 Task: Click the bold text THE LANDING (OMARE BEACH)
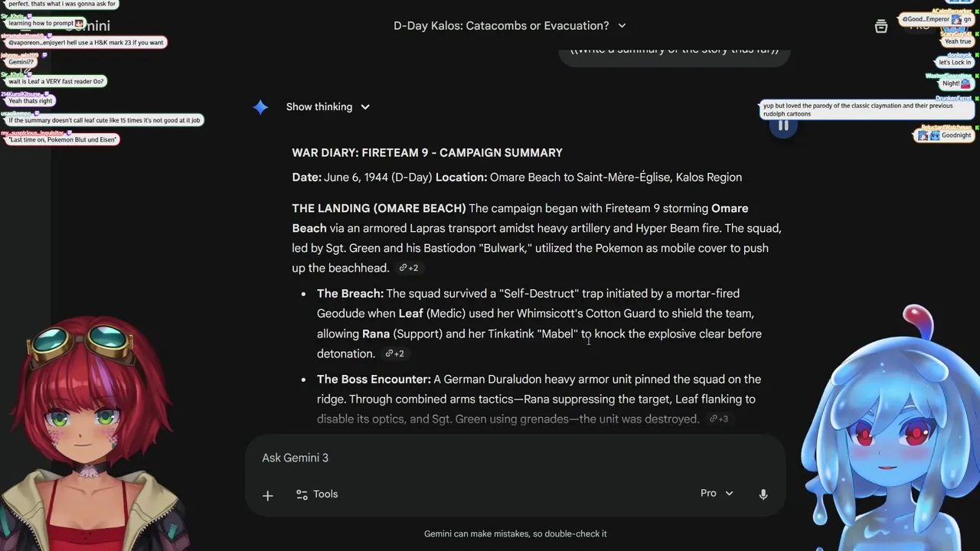[x=379, y=208]
